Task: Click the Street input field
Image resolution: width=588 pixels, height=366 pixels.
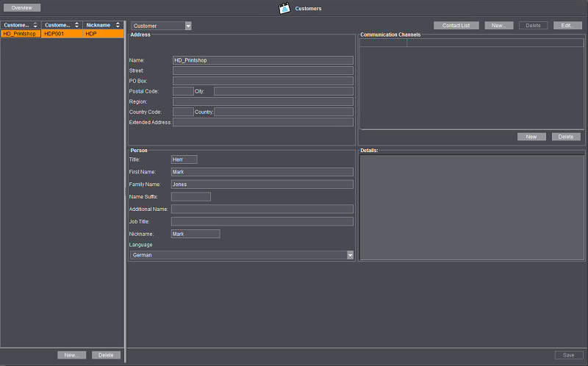Action: tap(262, 71)
